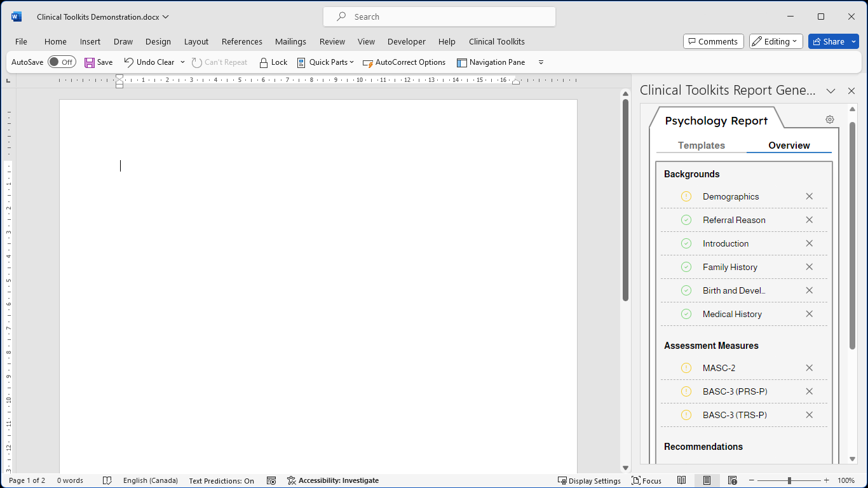Remove the Referral Reason section
The width and height of the screenshot is (868, 488).
tap(810, 220)
